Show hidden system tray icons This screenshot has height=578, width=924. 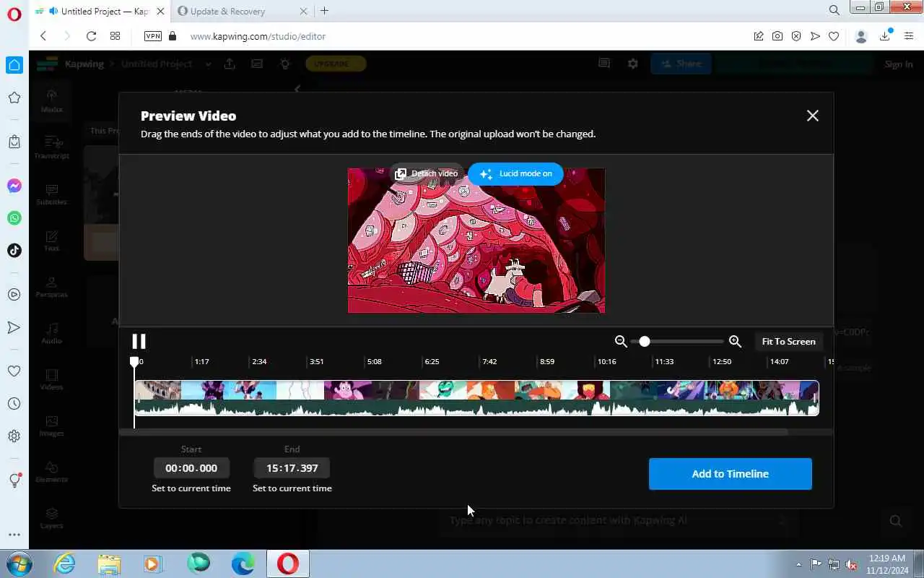point(798,564)
